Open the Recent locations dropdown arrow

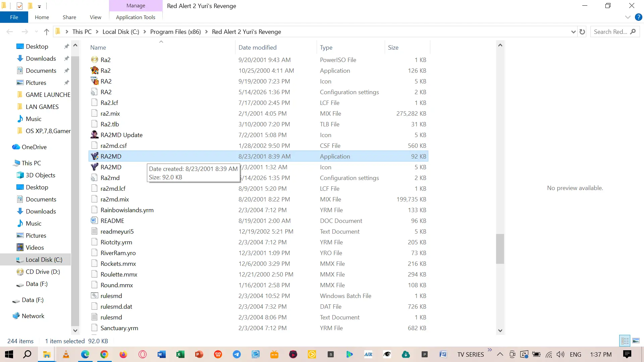[36, 32]
